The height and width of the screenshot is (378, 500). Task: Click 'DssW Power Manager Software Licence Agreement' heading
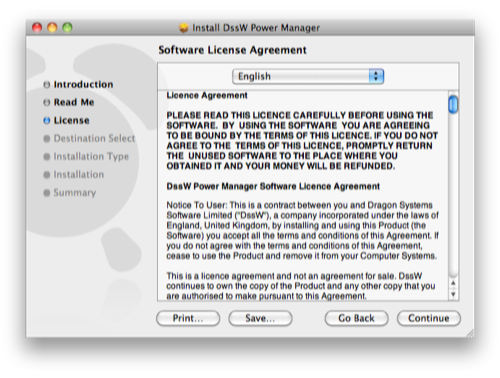click(x=273, y=186)
